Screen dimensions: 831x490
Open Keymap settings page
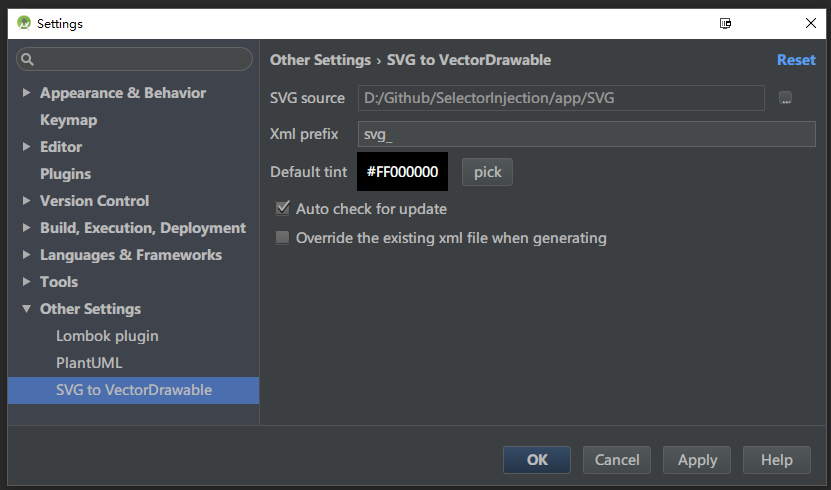tap(68, 120)
